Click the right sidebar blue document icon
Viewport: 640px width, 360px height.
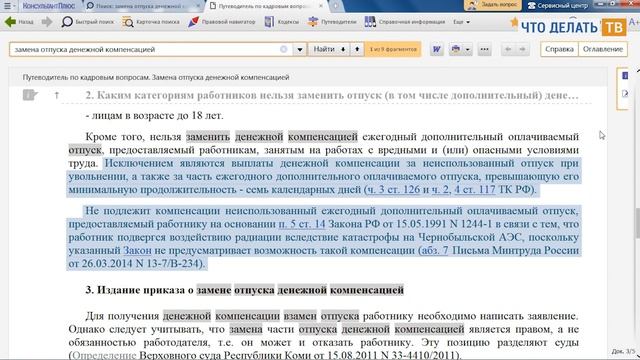(x=625, y=76)
